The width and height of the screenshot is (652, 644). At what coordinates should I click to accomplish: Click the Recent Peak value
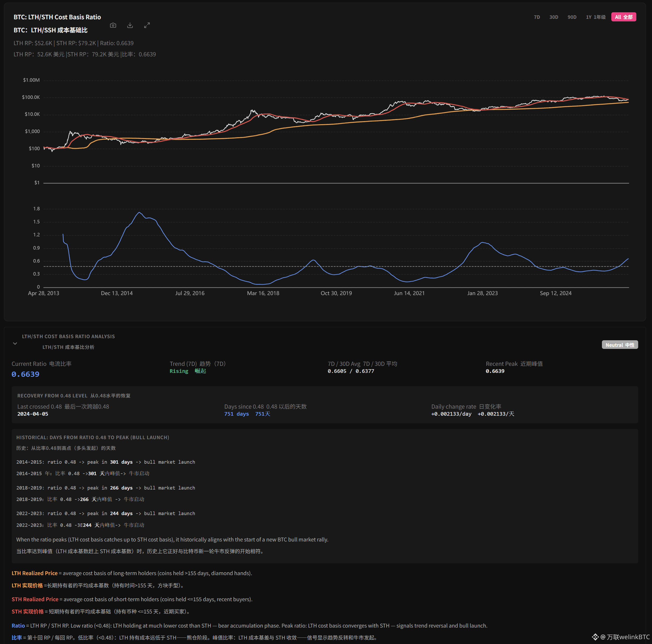point(495,371)
